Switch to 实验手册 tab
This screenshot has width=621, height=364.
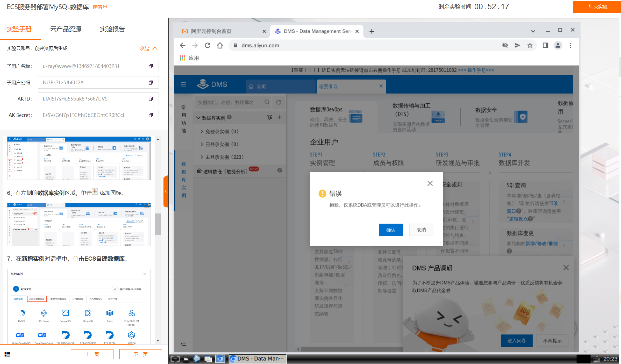coord(19,29)
